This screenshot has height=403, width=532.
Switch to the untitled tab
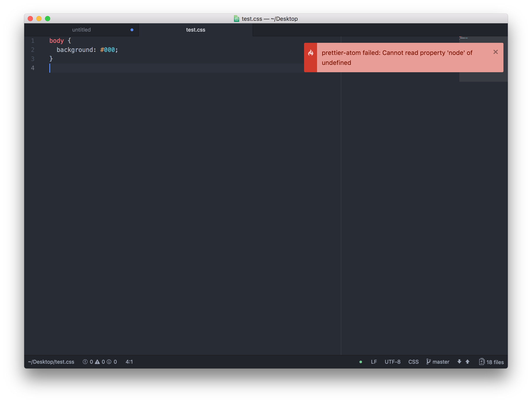pyautogui.click(x=81, y=30)
